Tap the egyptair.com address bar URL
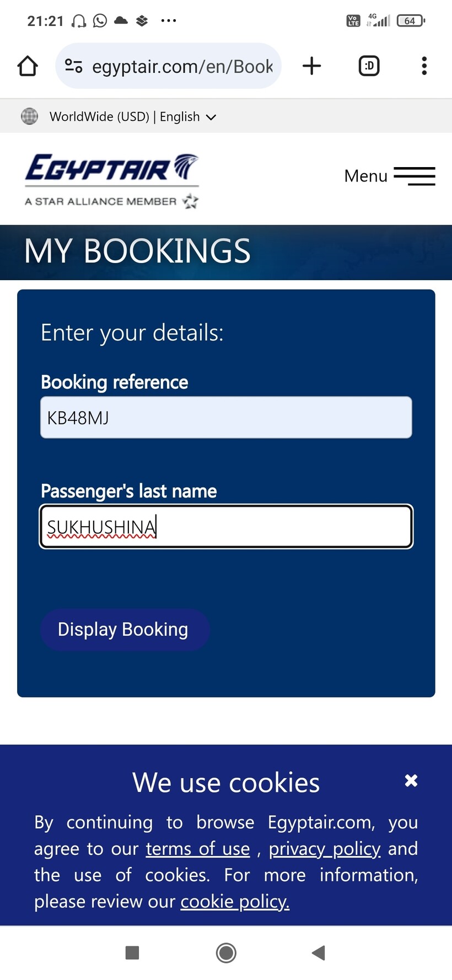This screenshot has width=452, height=980. 182,66
